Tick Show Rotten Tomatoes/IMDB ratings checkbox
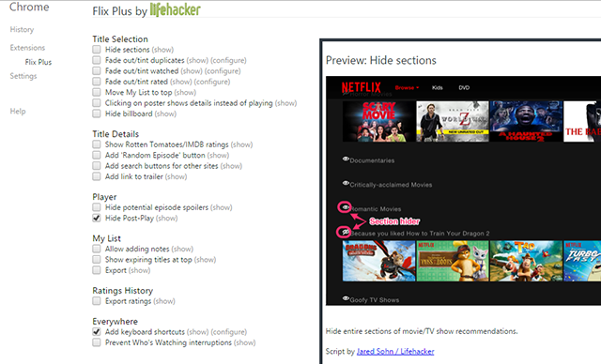Screen dimensions: 601x364 pyautogui.click(x=97, y=144)
